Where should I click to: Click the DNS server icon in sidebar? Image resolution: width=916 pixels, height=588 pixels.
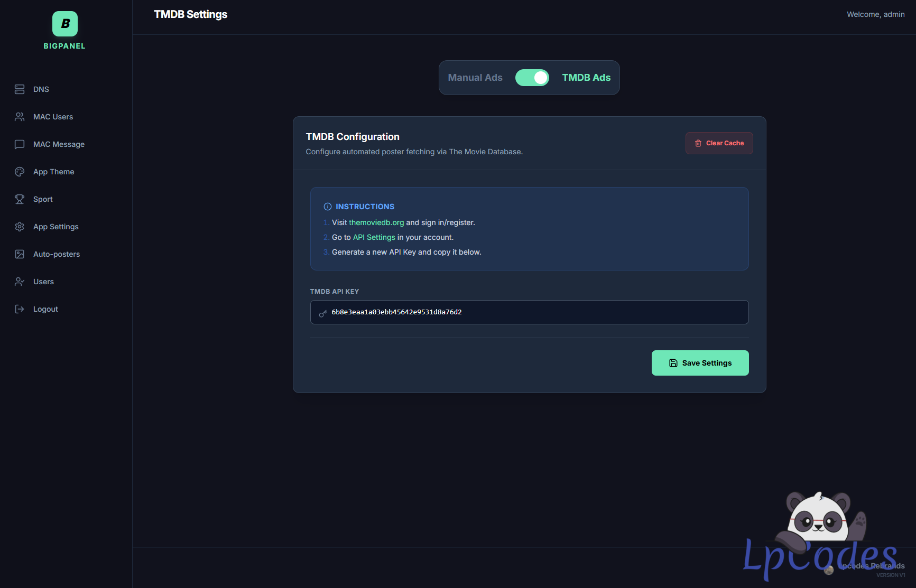point(20,89)
